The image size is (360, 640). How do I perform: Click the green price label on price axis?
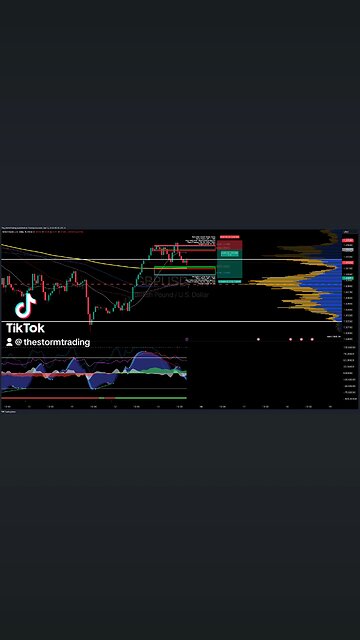348,278
